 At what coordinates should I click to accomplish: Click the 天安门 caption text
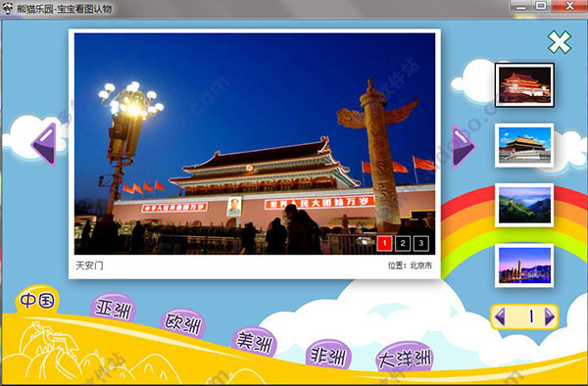(x=89, y=265)
